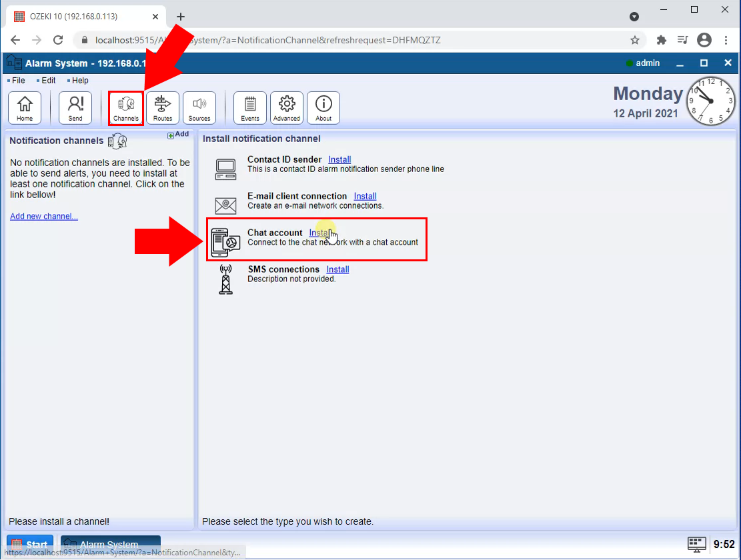Image resolution: width=741 pixels, height=560 pixels.
Task: Open Advanced settings gear icon
Action: (x=287, y=107)
